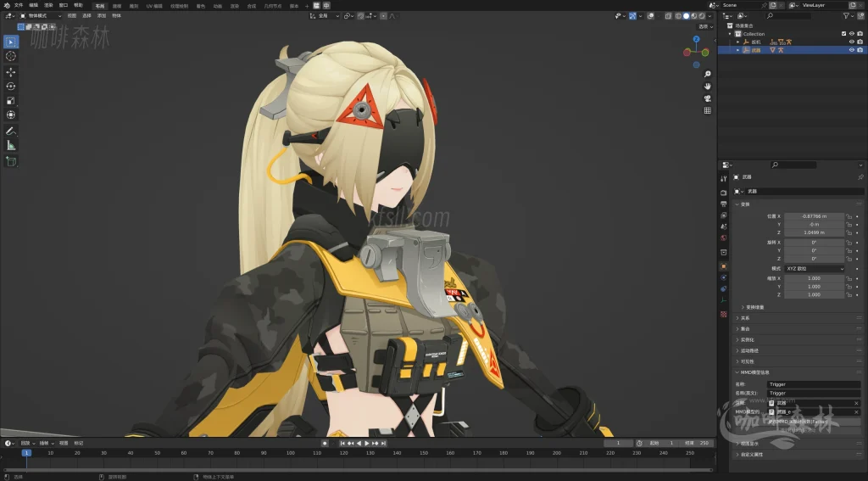Open Object Constraints properties tab
This screenshot has width=868, height=481.
724,288
